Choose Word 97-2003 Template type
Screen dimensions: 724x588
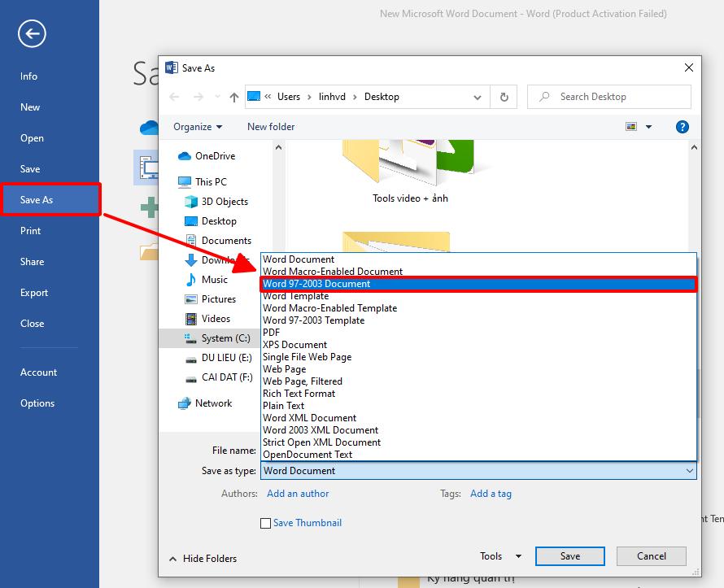pyautogui.click(x=478, y=320)
